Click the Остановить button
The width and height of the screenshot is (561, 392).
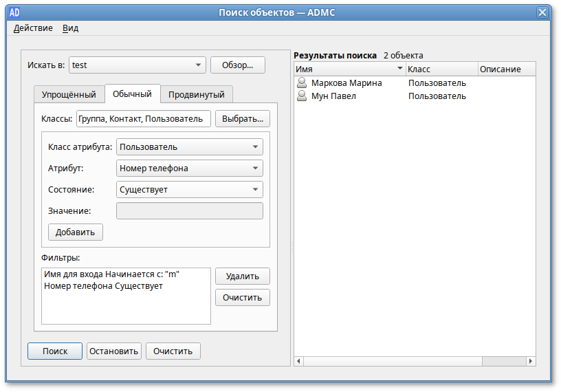pyautogui.click(x=113, y=351)
